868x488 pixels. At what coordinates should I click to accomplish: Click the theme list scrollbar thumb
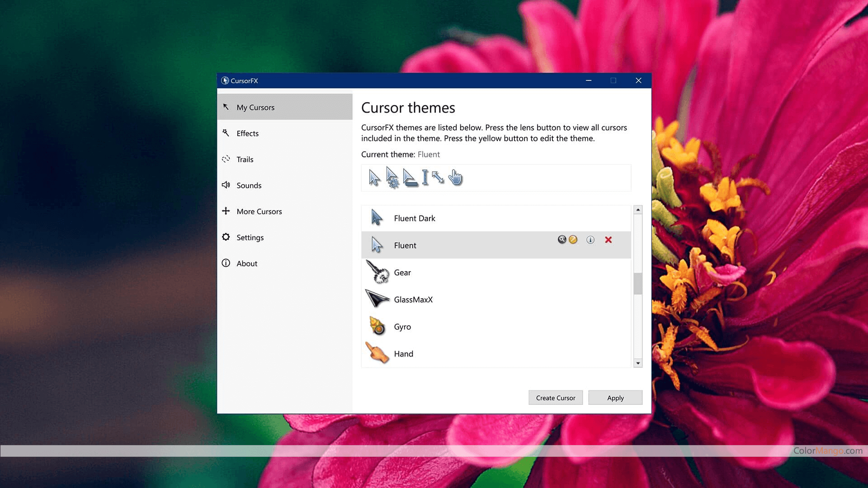[x=638, y=284]
